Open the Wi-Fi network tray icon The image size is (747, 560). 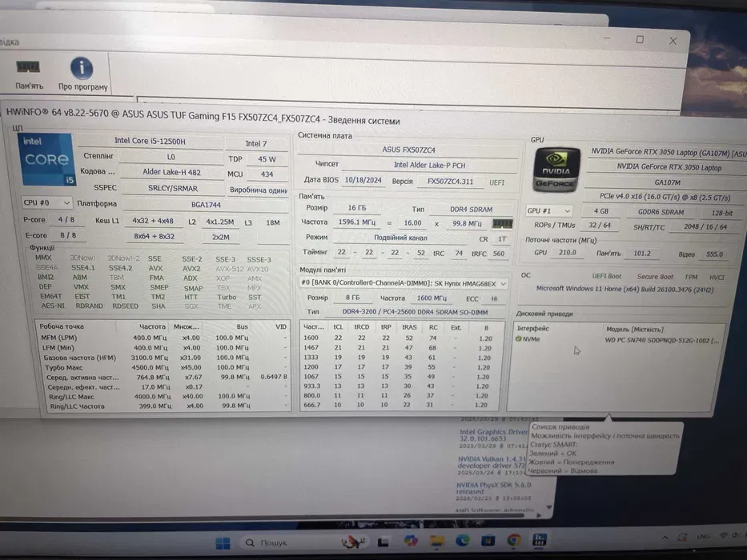coord(724,536)
